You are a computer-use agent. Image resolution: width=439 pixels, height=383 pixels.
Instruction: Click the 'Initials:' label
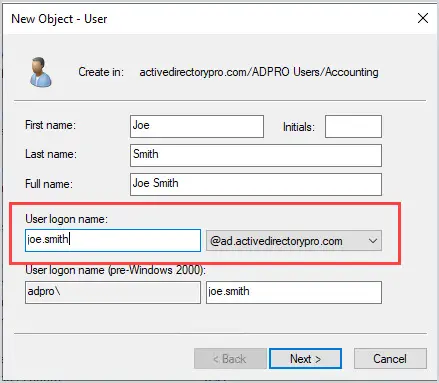[x=299, y=127]
